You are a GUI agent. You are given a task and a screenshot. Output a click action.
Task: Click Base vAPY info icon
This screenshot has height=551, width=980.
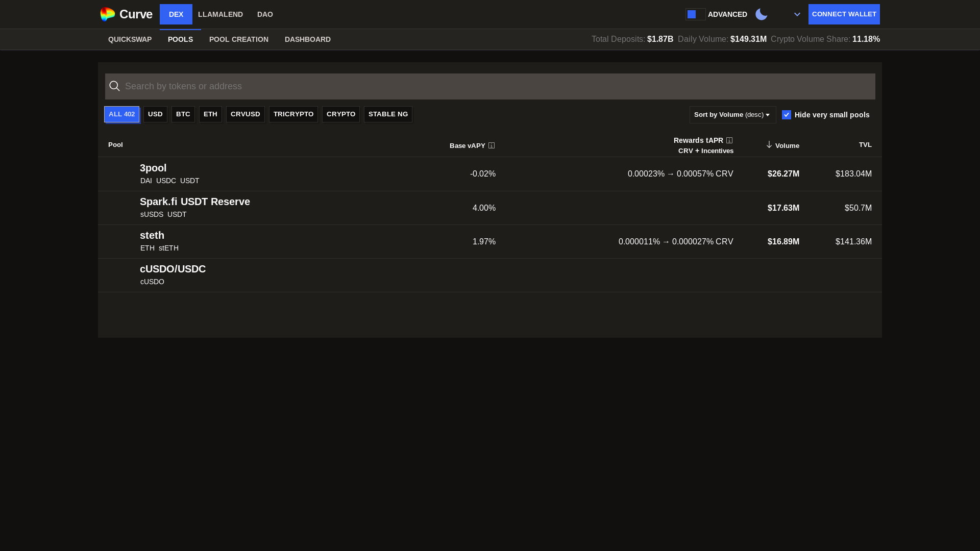pyautogui.click(x=492, y=145)
